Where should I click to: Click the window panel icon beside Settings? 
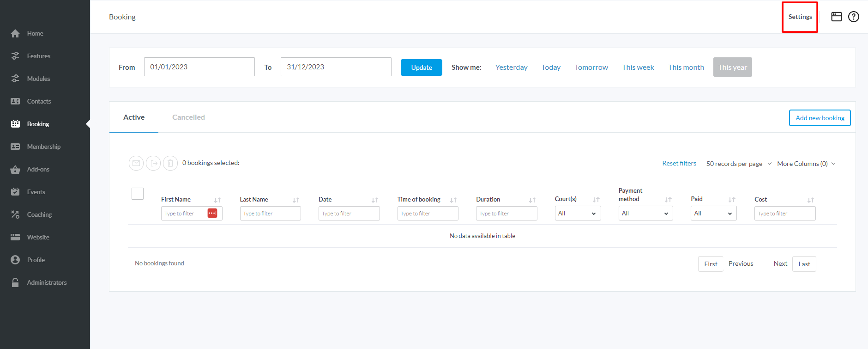tap(837, 17)
